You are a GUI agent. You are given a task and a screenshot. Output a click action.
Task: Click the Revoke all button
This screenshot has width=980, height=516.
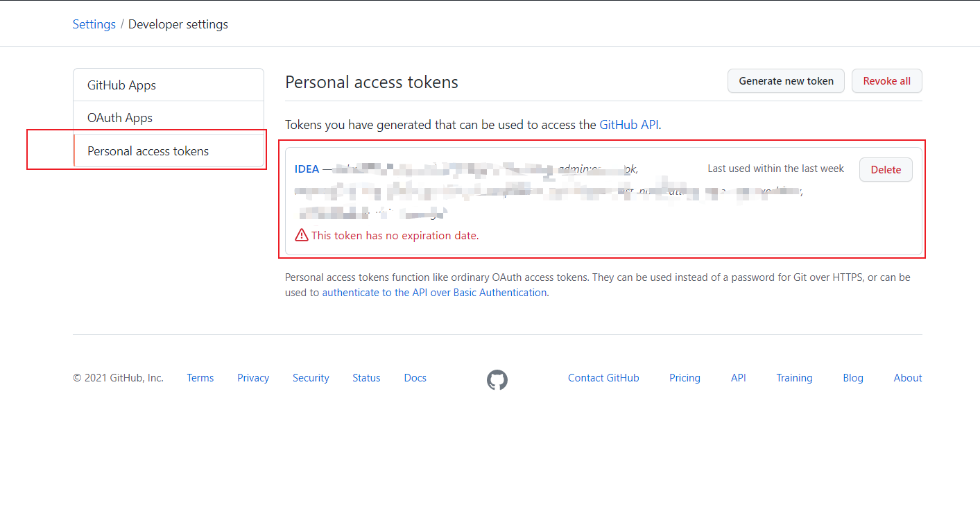coord(886,81)
